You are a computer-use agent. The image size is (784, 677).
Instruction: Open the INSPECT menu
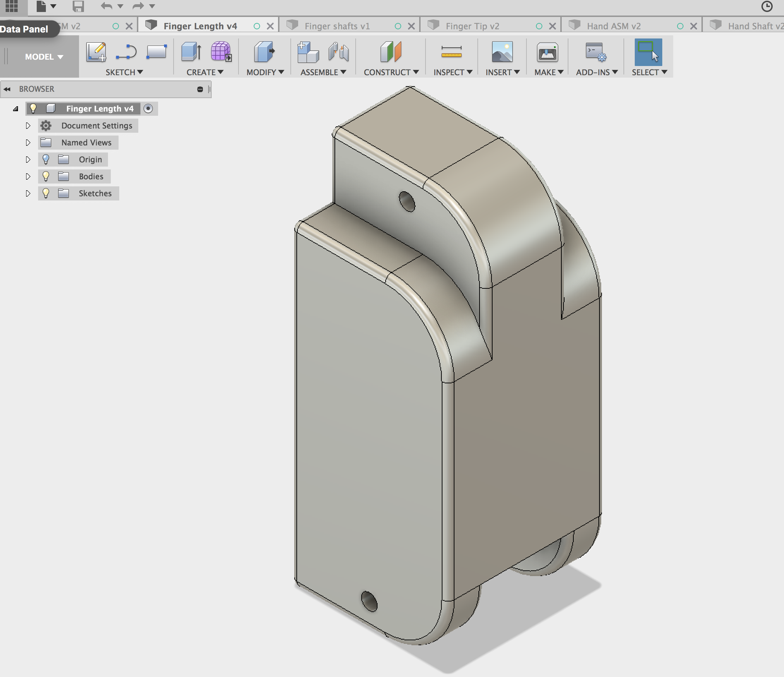pyautogui.click(x=453, y=72)
